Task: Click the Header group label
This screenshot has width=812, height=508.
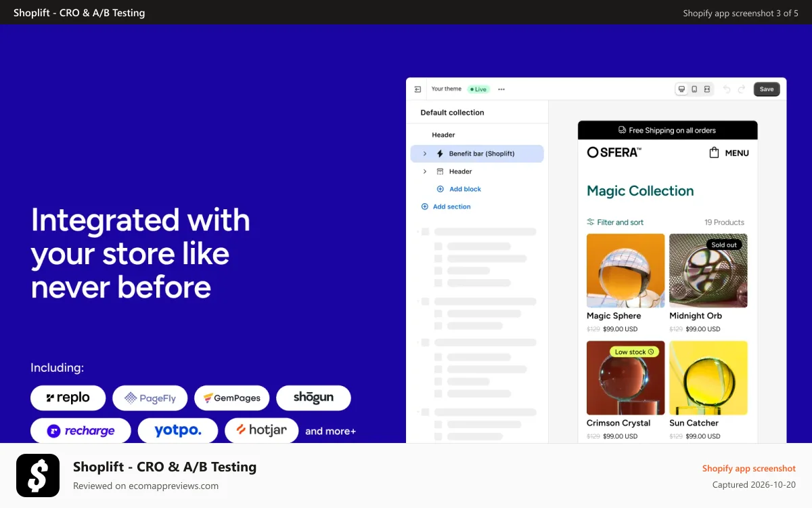Action: (x=444, y=135)
